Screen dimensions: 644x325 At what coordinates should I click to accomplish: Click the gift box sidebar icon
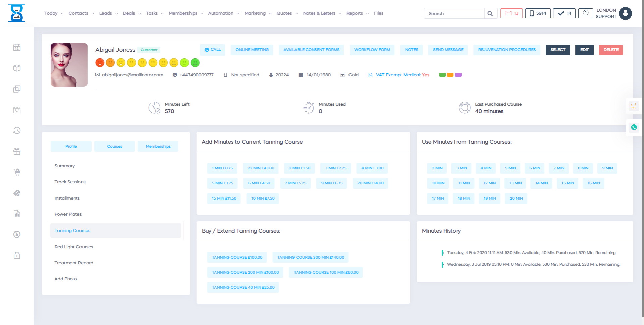pyautogui.click(x=17, y=152)
